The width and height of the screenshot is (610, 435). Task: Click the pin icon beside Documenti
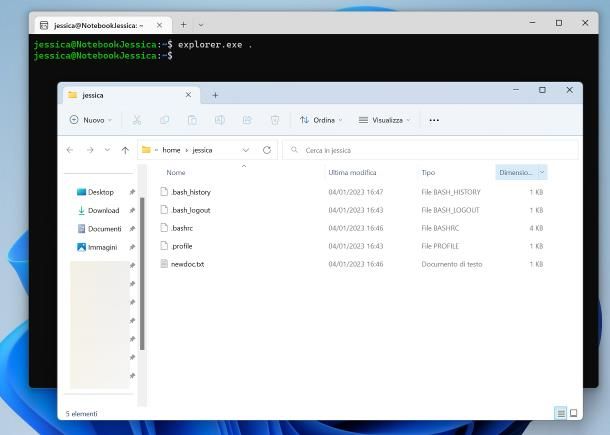pos(132,229)
